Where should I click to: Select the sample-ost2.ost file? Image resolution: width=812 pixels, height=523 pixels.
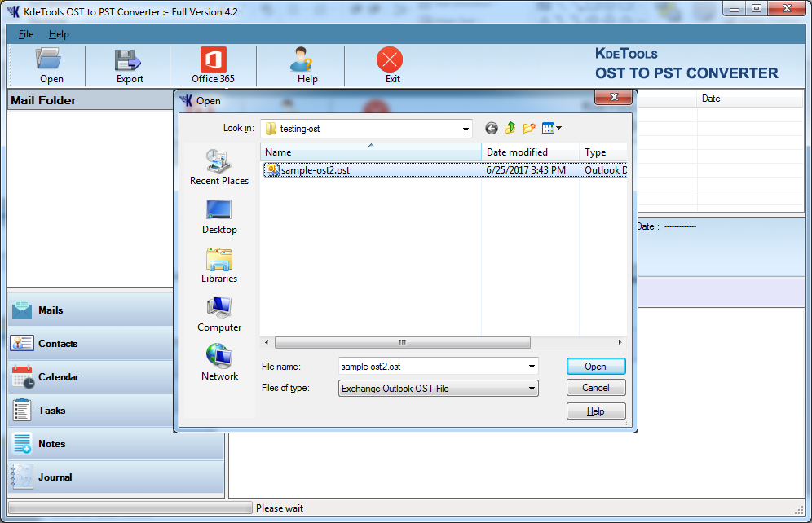click(315, 170)
